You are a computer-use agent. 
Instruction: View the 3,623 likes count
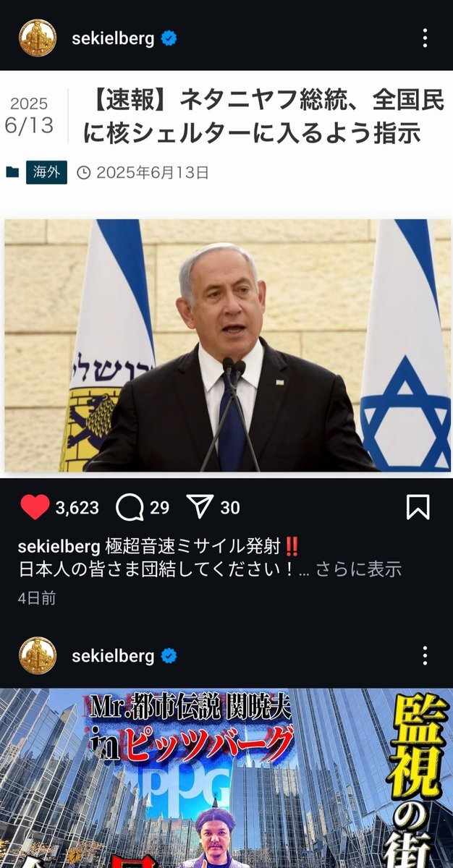pyautogui.click(x=77, y=508)
